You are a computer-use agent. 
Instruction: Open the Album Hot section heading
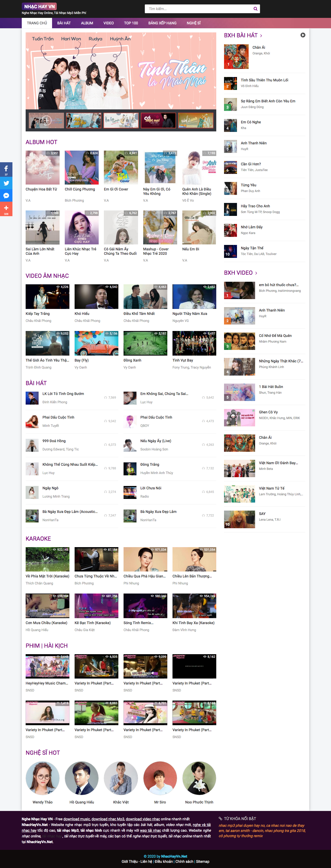click(x=41, y=142)
